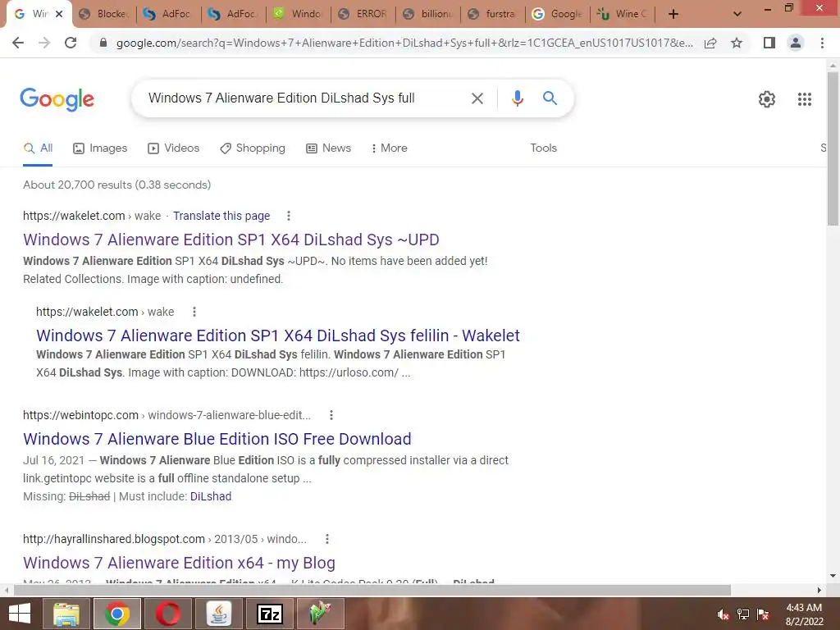840x630 pixels.
Task: Click the Opera icon in taskbar
Action: pos(168,614)
